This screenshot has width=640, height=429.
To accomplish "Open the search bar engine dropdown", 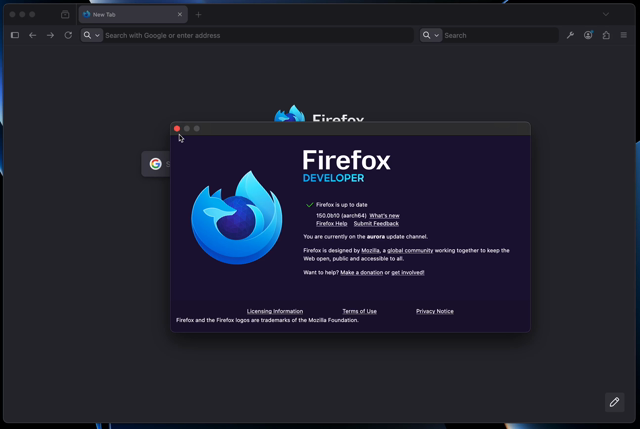I will click(x=431, y=35).
